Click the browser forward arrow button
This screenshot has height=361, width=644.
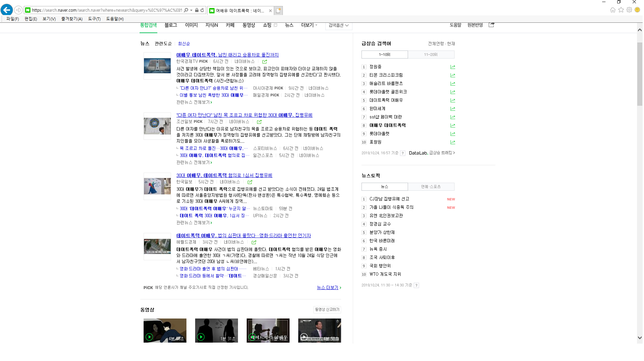coord(18,10)
